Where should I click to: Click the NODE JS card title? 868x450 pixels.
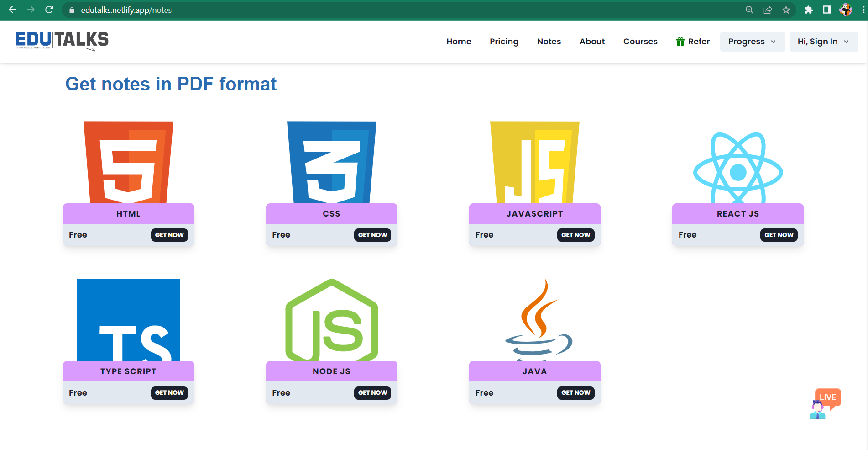(x=332, y=371)
